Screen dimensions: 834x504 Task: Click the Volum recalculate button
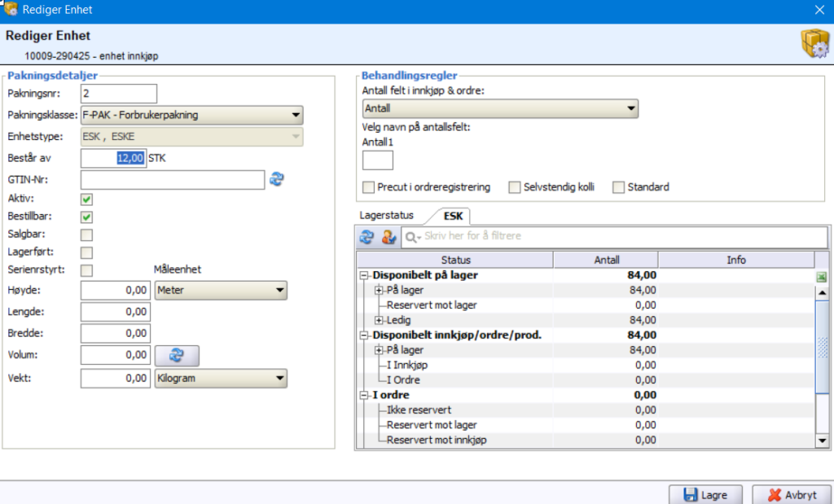click(x=177, y=355)
